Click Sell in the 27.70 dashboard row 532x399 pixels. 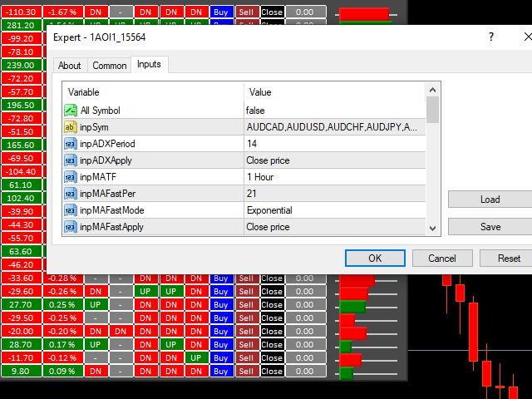pos(246,305)
